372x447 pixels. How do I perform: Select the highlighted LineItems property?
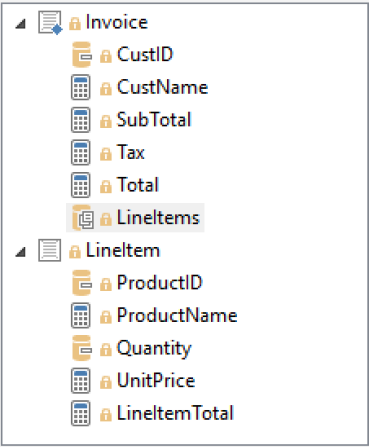tap(135, 218)
